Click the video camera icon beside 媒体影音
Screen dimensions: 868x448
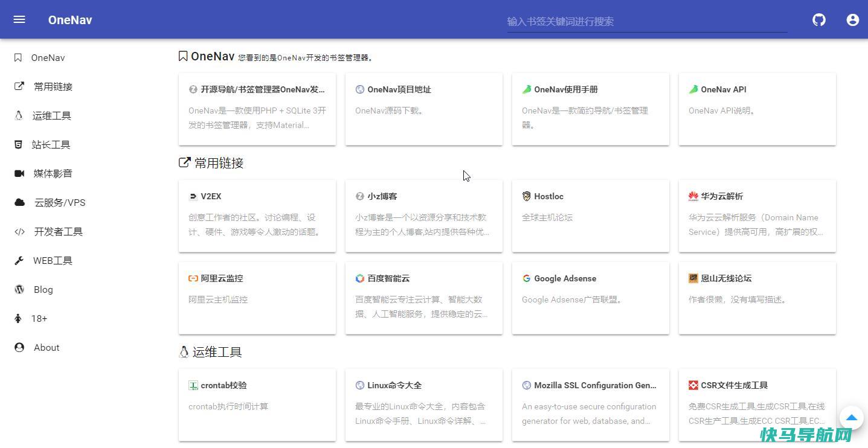click(x=19, y=173)
